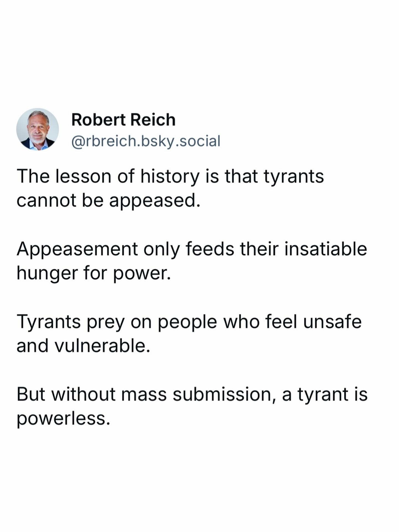Click the word "people" in the post
The width and height of the screenshot is (399, 532).
pyautogui.click(x=187, y=322)
